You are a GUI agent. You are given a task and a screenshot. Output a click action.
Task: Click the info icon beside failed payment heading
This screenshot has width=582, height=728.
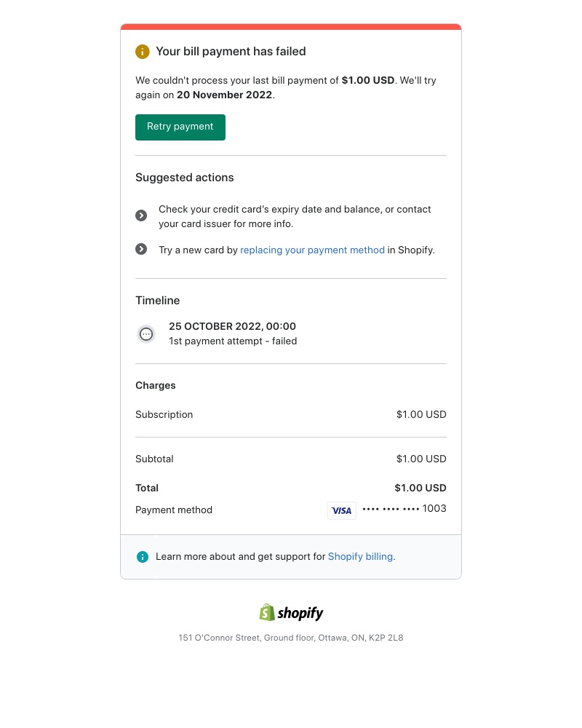click(x=143, y=52)
